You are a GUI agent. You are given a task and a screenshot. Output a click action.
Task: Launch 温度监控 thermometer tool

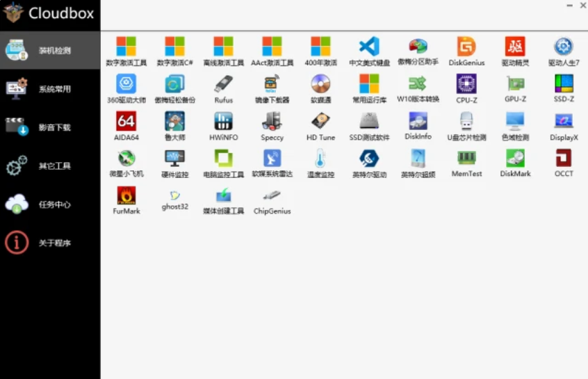pyautogui.click(x=320, y=163)
